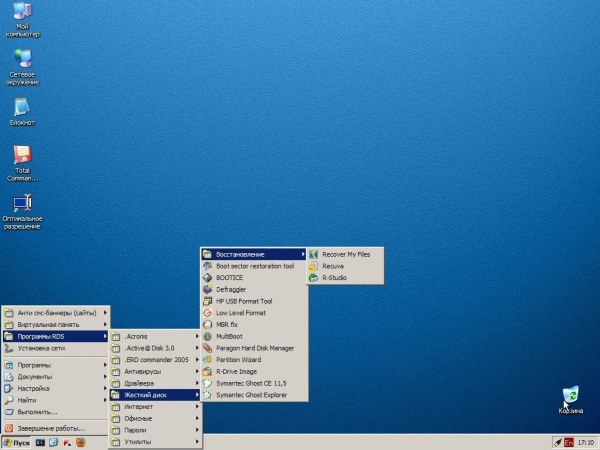Click the Пуск start button
The width and height of the screenshot is (600, 450).
point(16,441)
